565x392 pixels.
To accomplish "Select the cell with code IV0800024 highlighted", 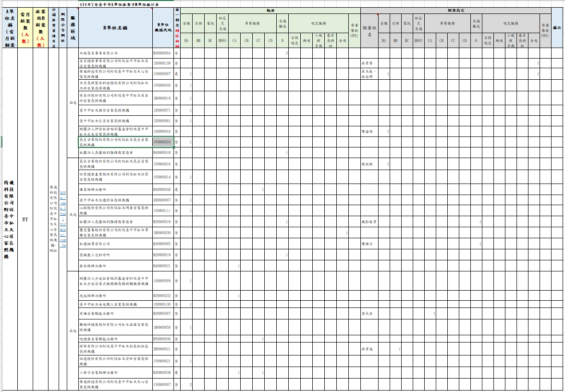I will 162,142.
